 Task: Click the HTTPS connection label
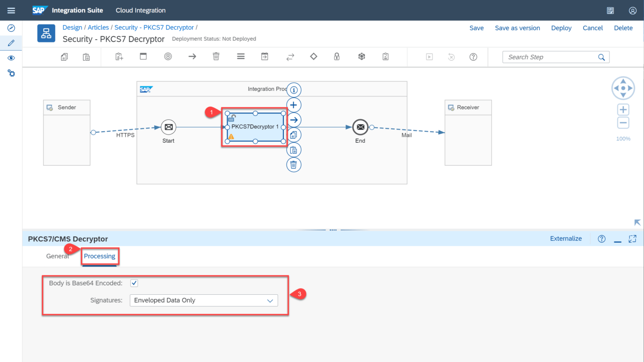coord(125,135)
